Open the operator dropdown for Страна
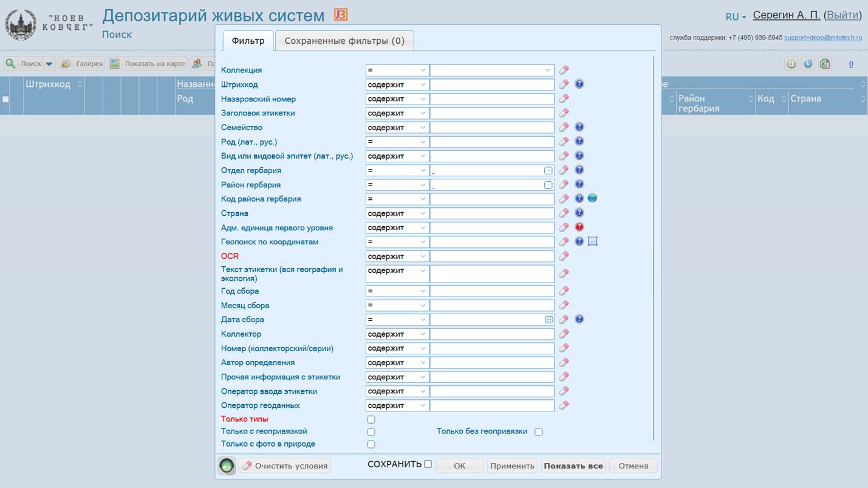This screenshot has width=868, height=488. [397, 213]
